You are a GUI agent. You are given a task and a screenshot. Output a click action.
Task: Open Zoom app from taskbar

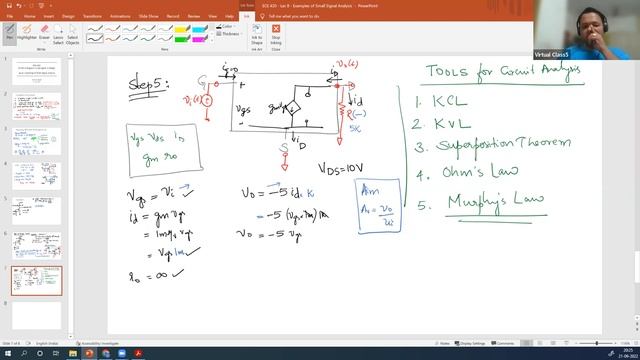(x=122, y=353)
